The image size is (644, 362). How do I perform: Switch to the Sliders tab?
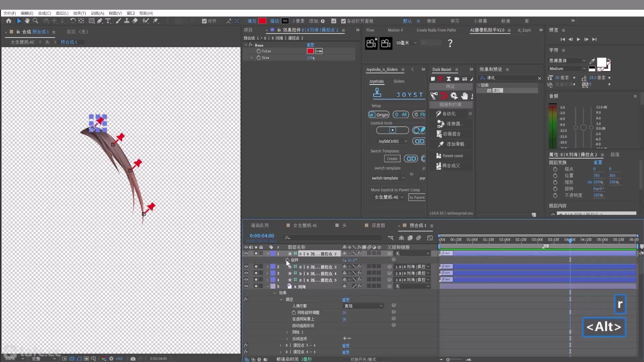point(399,81)
